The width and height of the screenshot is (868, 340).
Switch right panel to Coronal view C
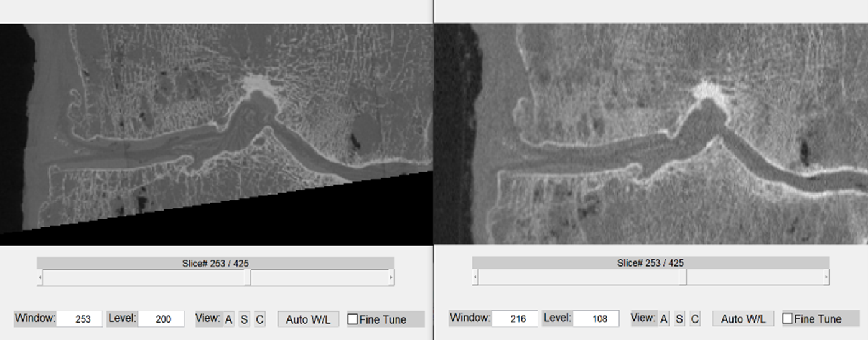pyautogui.click(x=695, y=319)
